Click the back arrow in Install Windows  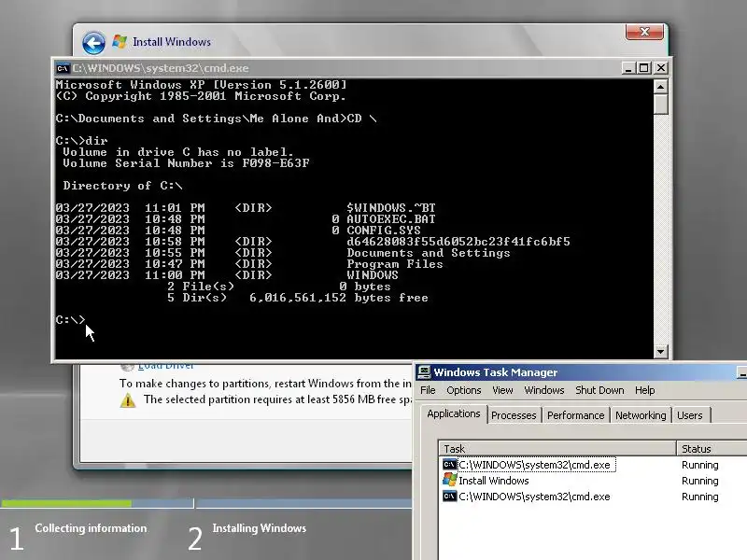[x=93, y=43]
